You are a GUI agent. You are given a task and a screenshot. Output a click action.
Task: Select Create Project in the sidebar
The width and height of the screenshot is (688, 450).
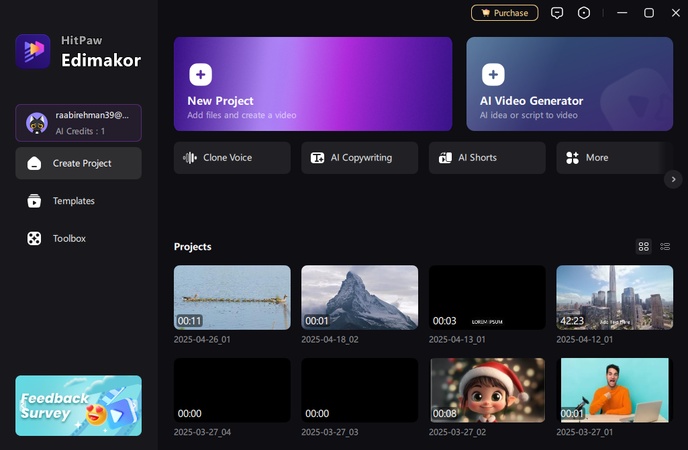(78, 163)
